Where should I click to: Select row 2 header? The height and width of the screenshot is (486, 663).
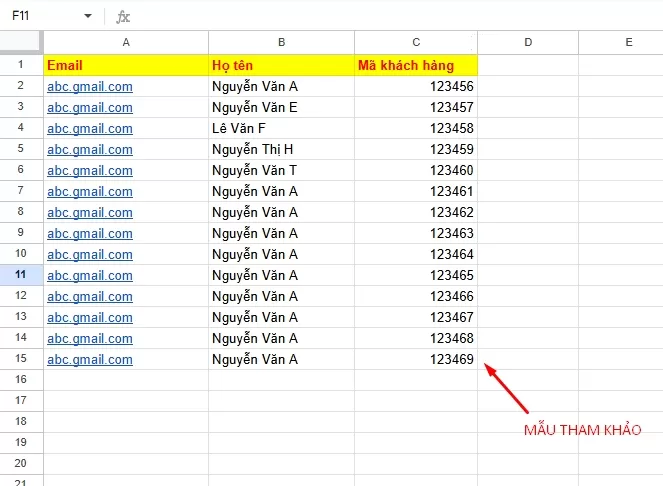click(x=21, y=86)
